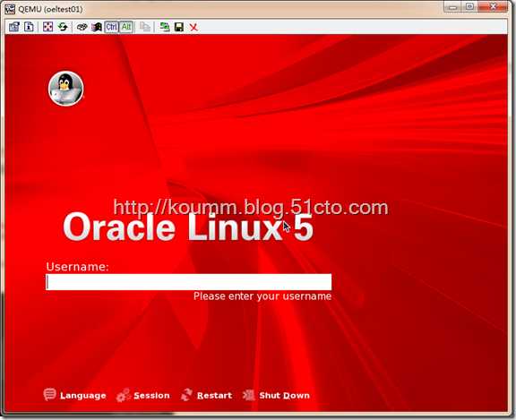The width and height of the screenshot is (516, 420).
Task: Toggle the Ctrl key button
Action: point(112,27)
